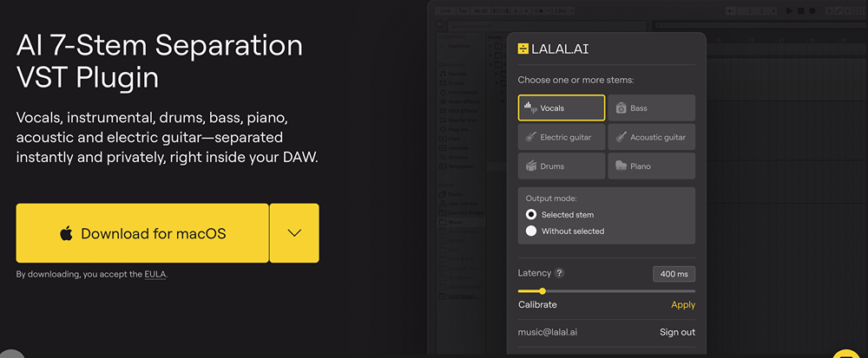Select the Drums stem
This screenshot has height=358, width=868.
tap(562, 166)
